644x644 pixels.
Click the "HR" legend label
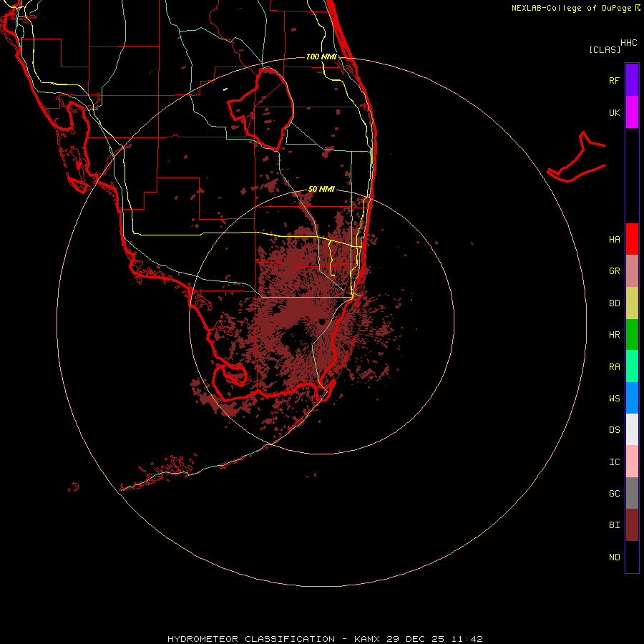coord(614,335)
